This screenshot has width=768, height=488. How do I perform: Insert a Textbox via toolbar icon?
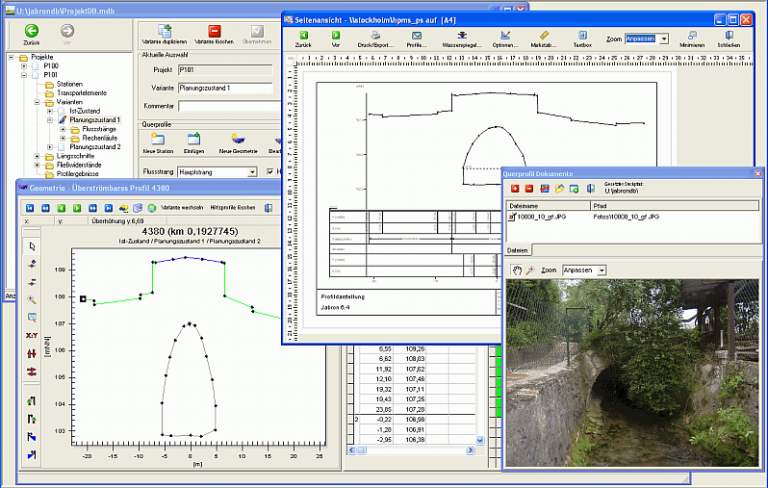coord(582,37)
